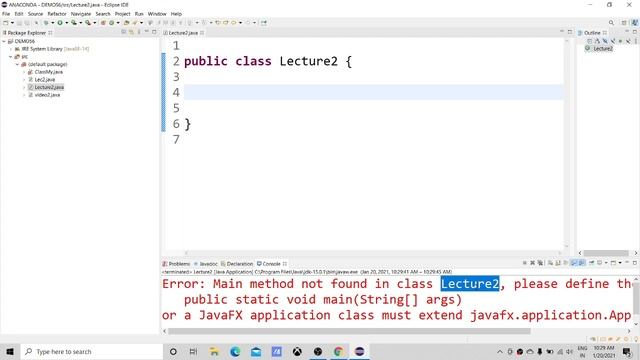The width and height of the screenshot is (640, 360).
Task: Click Outline panel horizontal scrollbar
Action: (606, 253)
